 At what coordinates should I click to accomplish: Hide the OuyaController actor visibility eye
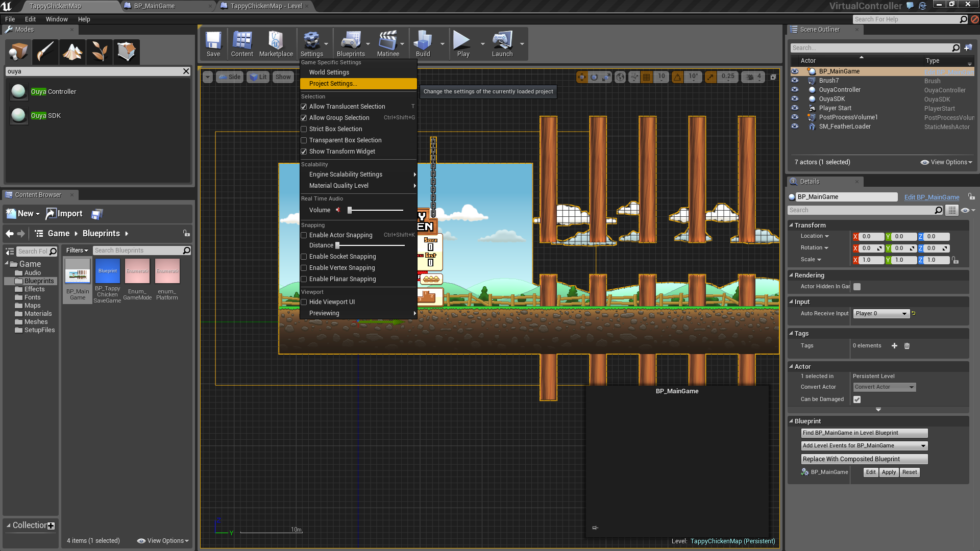(x=795, y=90)
